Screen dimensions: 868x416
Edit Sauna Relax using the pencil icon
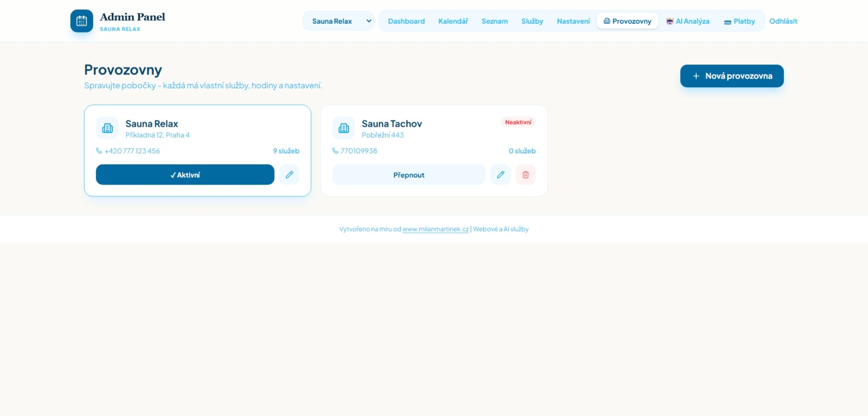[x=289, y=174]
